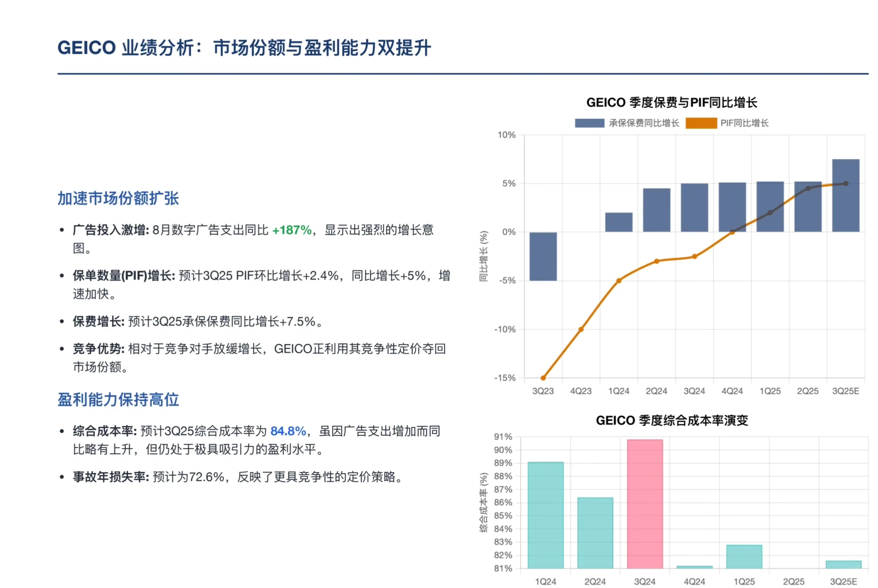Image resolution: width=878 pixels, height=588 pixels.
Task: Select the 3Q25E bar in combined ratio chart
Action: pyautogui.click(x=844, y=565)
